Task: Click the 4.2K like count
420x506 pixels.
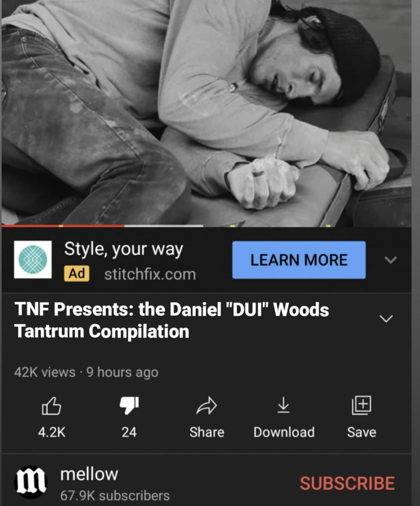Action: point(52,432)
